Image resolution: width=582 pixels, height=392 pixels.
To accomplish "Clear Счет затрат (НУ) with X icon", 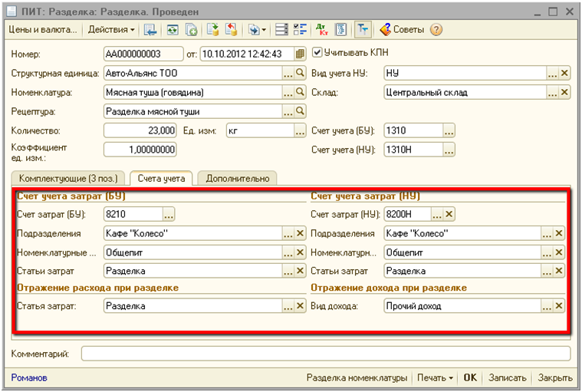I will point(449,214).
